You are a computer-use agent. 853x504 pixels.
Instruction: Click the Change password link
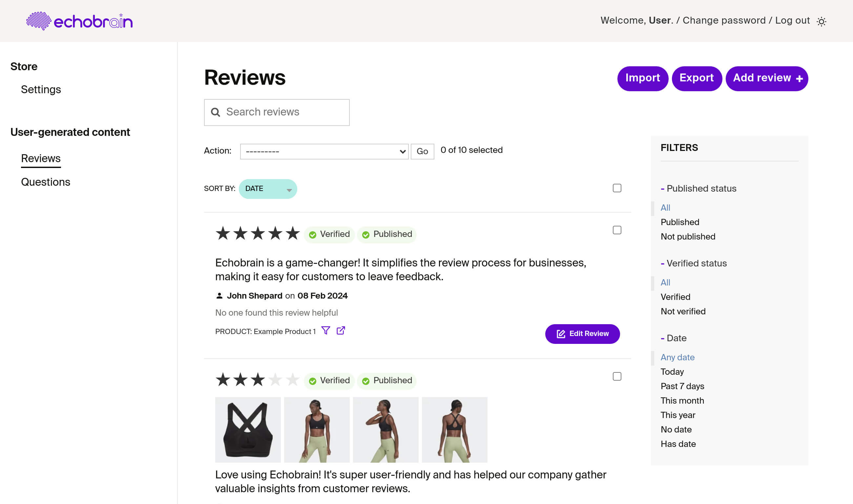724,20
